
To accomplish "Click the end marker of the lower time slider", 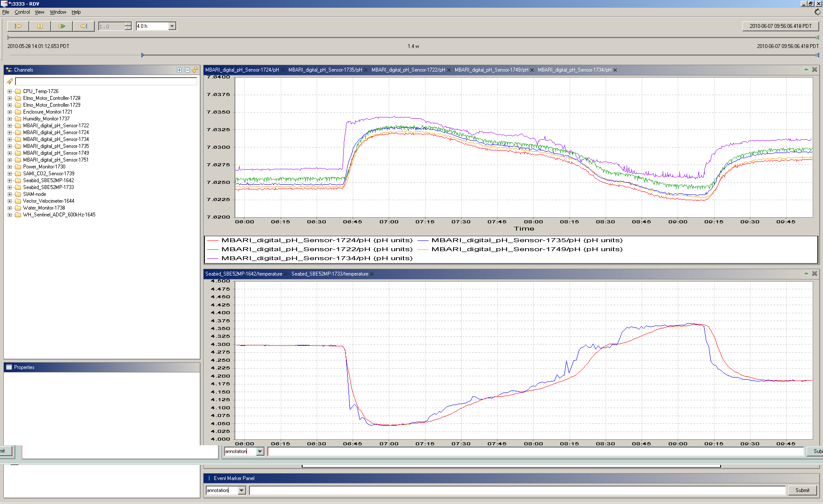I will pyautogui.click(x=817, y=55).
